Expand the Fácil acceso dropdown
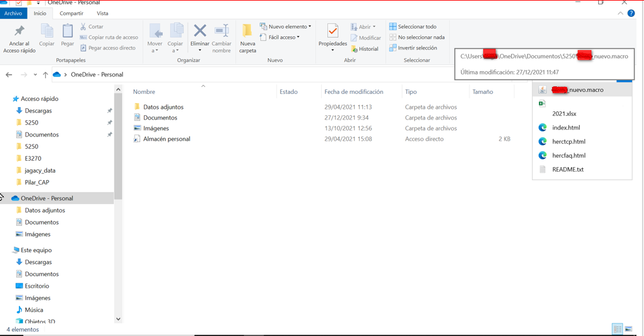 tap(280, 38)
